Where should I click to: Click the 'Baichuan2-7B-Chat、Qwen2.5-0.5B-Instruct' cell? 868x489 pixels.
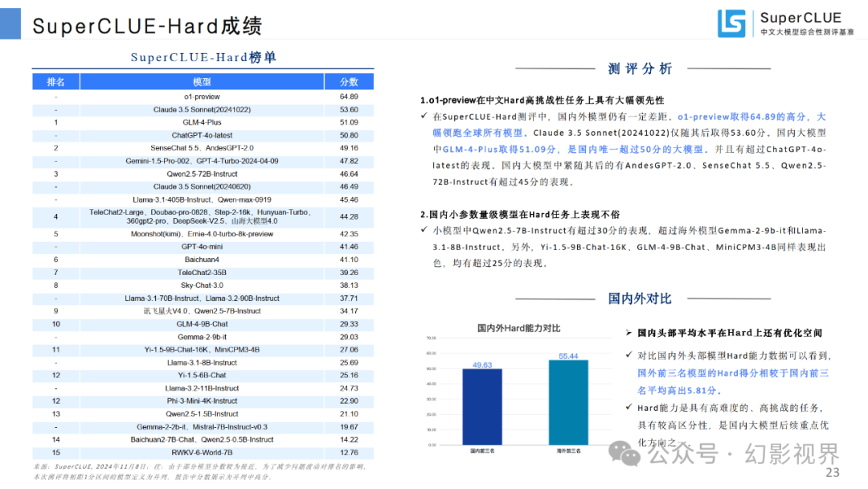click(202, 440)
